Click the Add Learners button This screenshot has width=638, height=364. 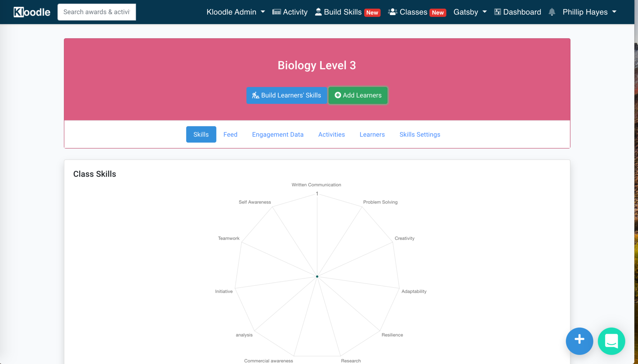click(x=358, y=95)
